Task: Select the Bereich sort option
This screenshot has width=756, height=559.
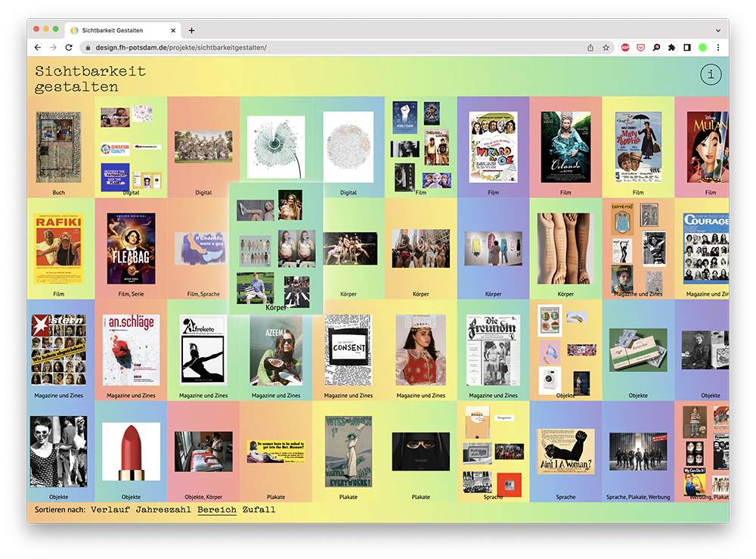Action: coord(217,510)
